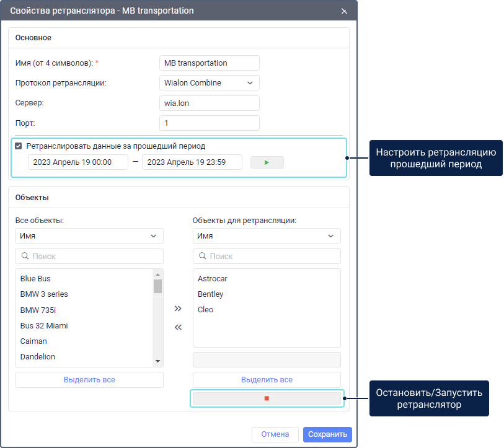Move selected objects to retransmission list
The image size is (504, 448).
pyautogui.click(x=178, y=308)
